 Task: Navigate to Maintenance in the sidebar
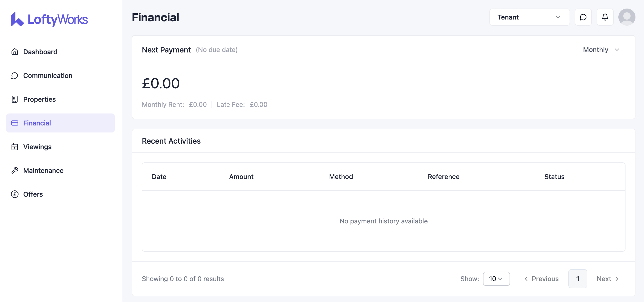[x=43, y=170]
